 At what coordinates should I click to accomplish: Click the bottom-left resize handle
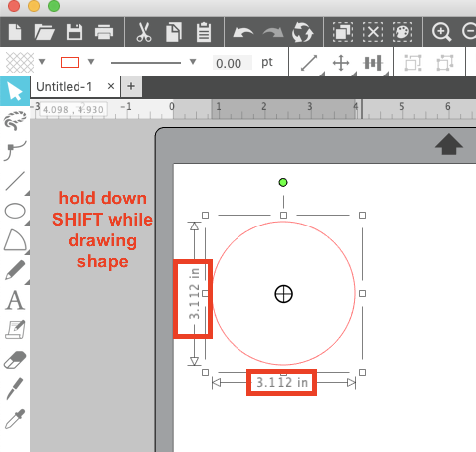205,372
